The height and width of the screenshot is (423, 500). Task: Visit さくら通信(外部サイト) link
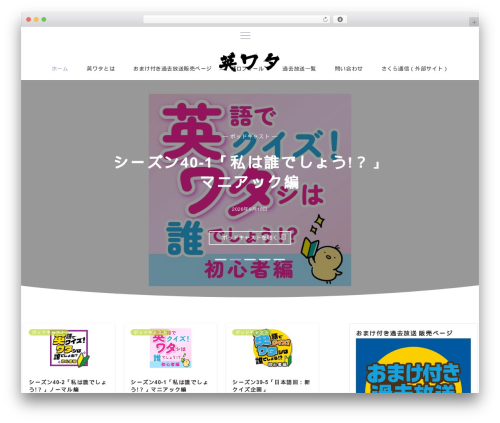[414, 69]
